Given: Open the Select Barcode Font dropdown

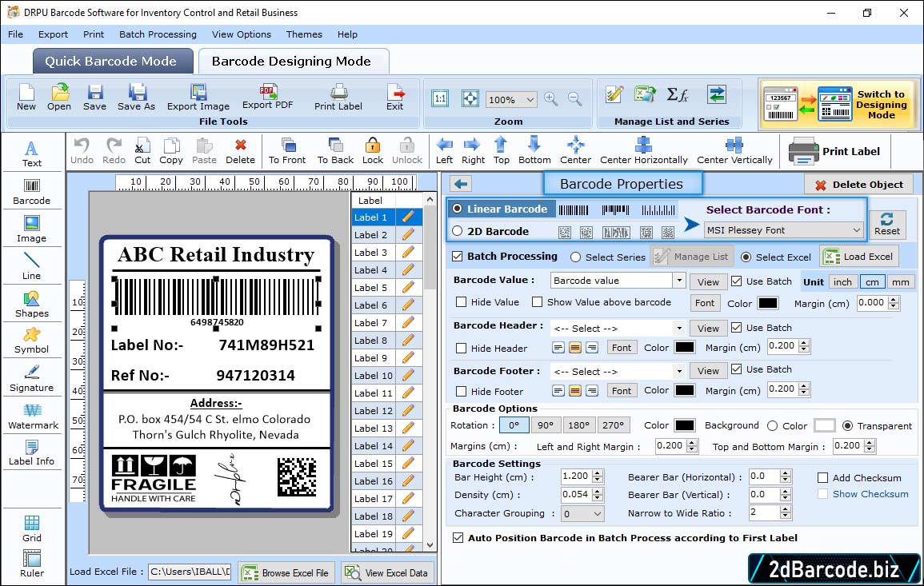Looking at the screenshot, I should [x=784, y=229].
